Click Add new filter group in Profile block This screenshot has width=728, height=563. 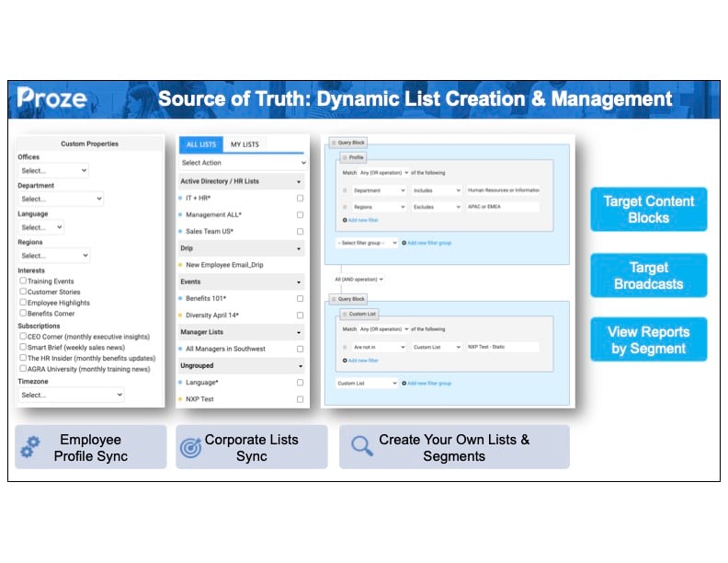(427, 243)
